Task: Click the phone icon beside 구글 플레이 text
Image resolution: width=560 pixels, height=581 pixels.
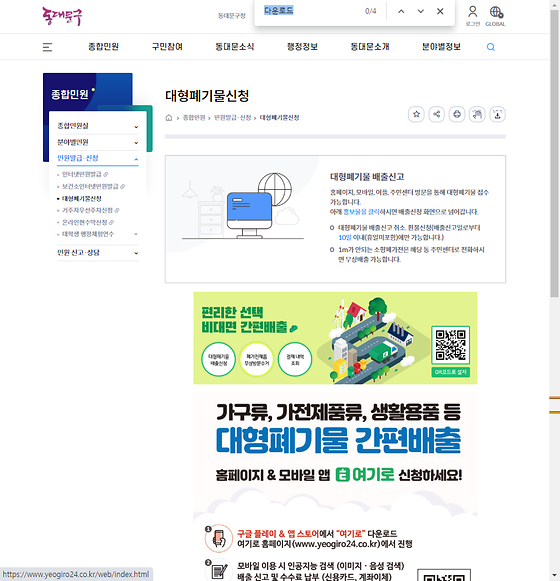Action: [x=219, y=538]
